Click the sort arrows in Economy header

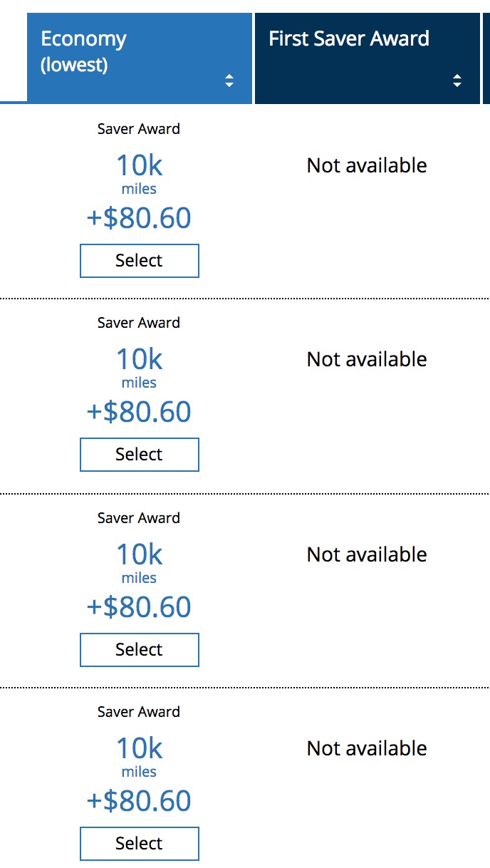(x=229, y=81)
